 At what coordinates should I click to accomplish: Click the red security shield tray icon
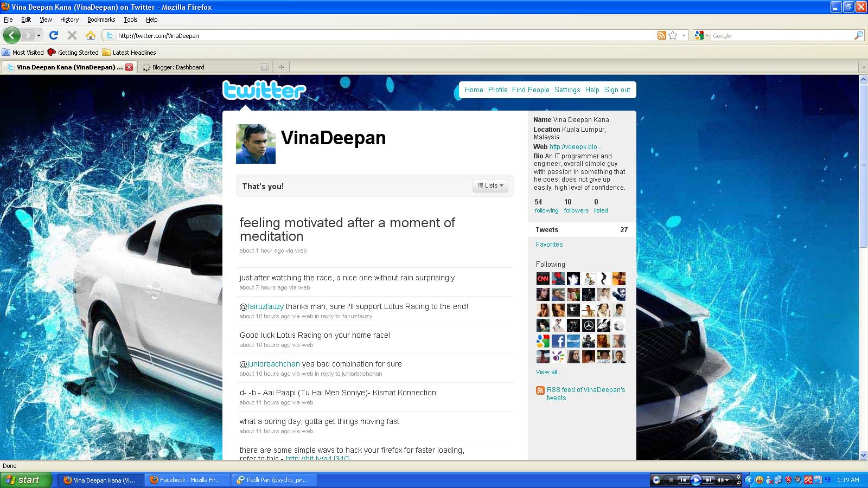point(789,480)
